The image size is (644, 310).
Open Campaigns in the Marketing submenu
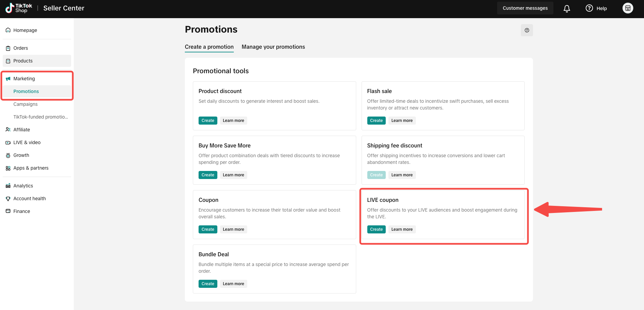[x=25, y=104]
